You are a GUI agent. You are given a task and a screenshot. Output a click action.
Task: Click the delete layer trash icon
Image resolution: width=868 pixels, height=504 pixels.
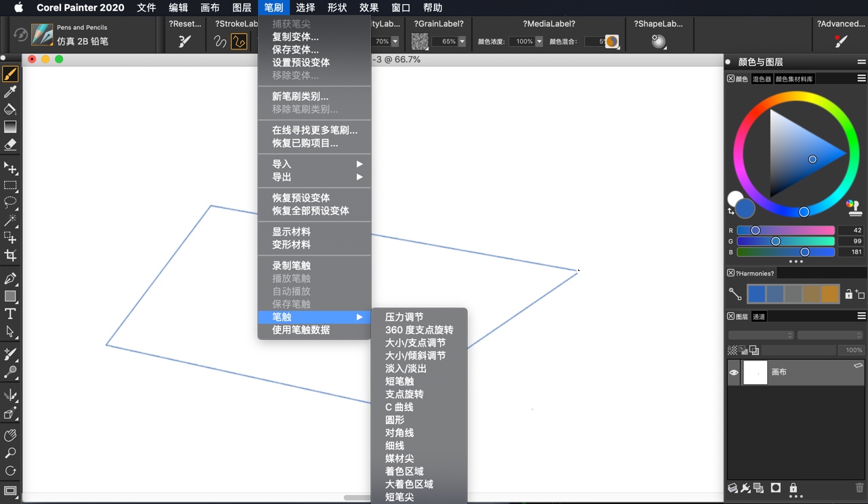pos(859,488)
